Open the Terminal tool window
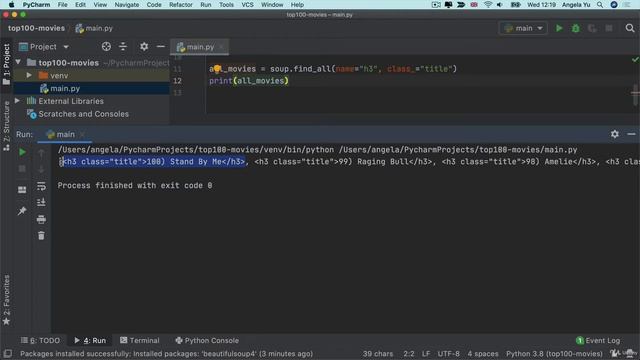640x360 pixels. [140, 340]
